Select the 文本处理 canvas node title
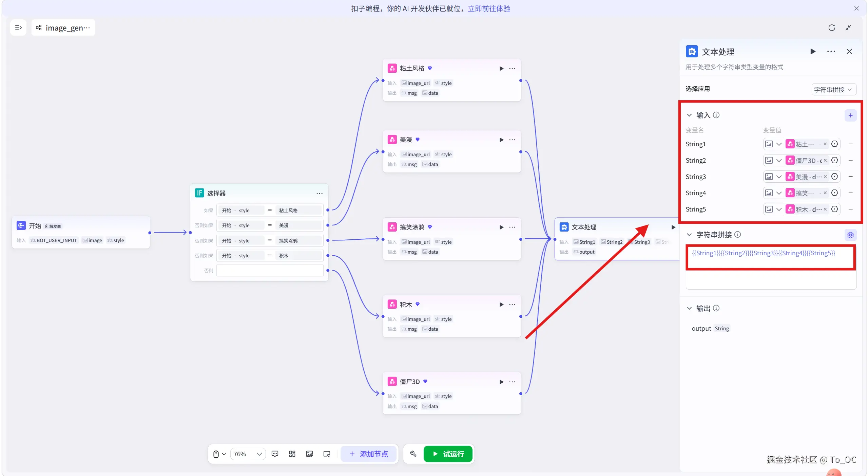The width and height of the screenshot is (868, 476). point(584,227)
